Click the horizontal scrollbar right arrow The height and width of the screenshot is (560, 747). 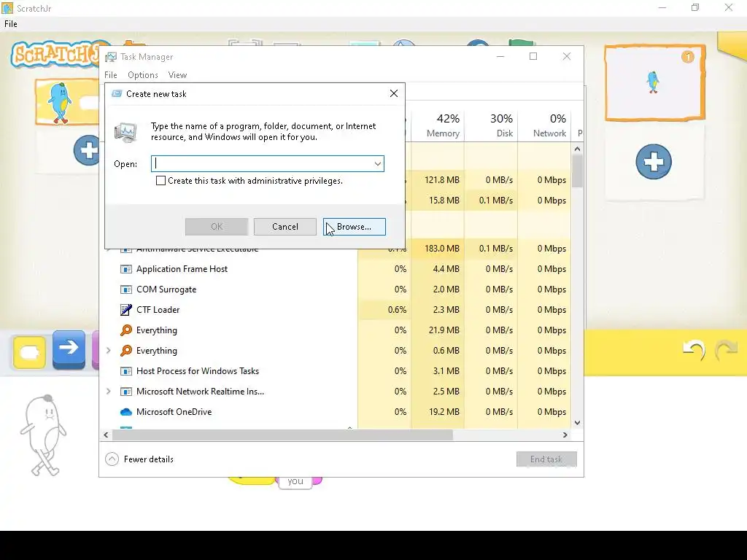(565, 435)
